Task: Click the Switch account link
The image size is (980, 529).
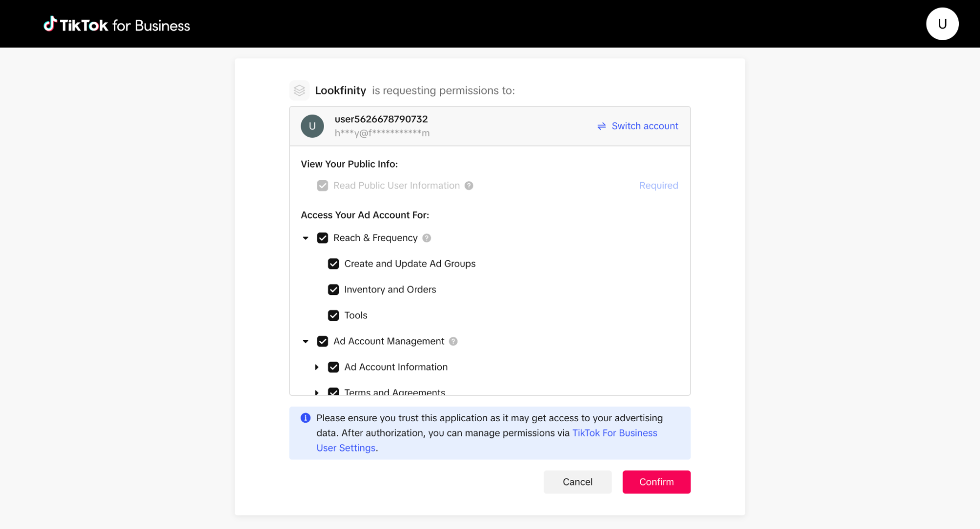Action: tap(638, 126)
